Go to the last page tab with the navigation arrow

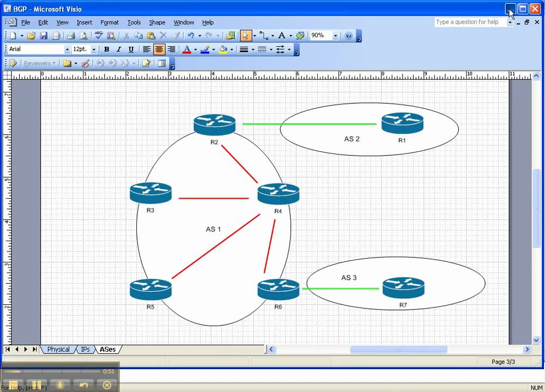(34, 350)
